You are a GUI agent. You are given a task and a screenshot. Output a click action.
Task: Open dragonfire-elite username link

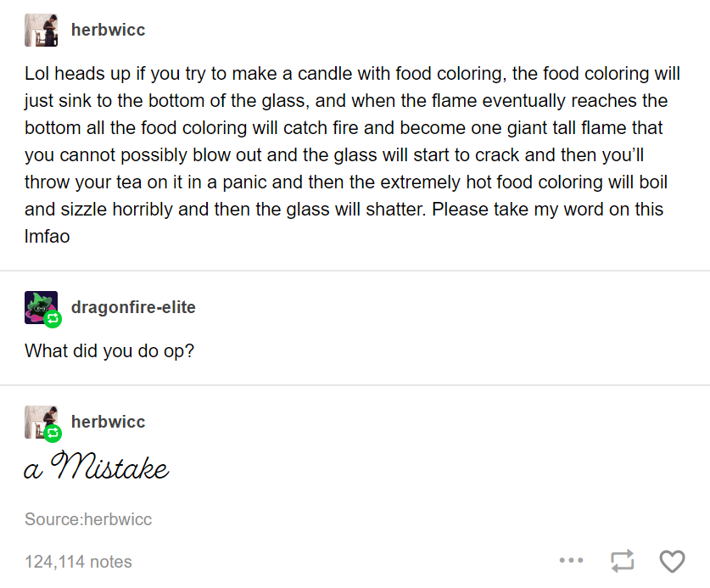pyautogui.click(x=133, y=307)
